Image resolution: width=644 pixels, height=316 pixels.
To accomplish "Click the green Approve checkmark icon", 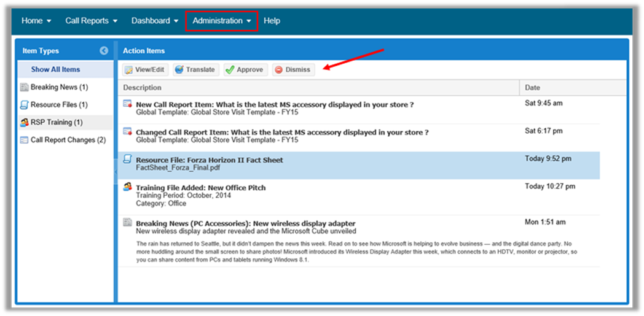I will point(229,70).
